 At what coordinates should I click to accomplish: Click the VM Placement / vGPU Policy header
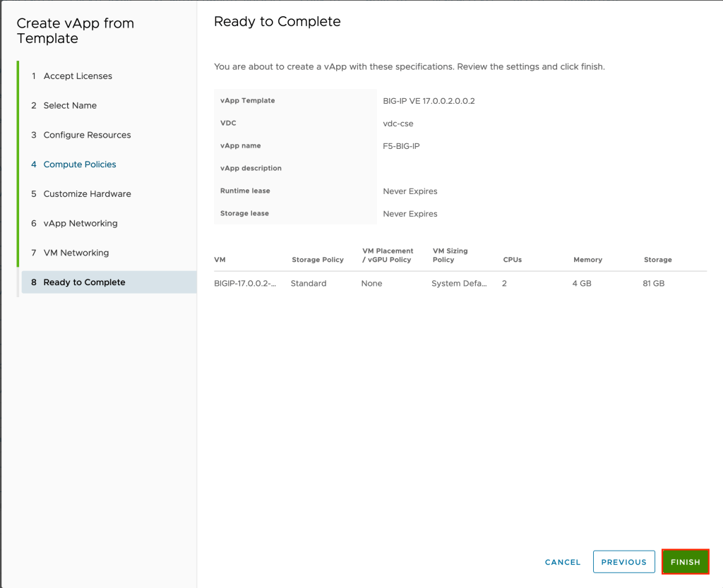pyautogui.click(x=388, y=256)
